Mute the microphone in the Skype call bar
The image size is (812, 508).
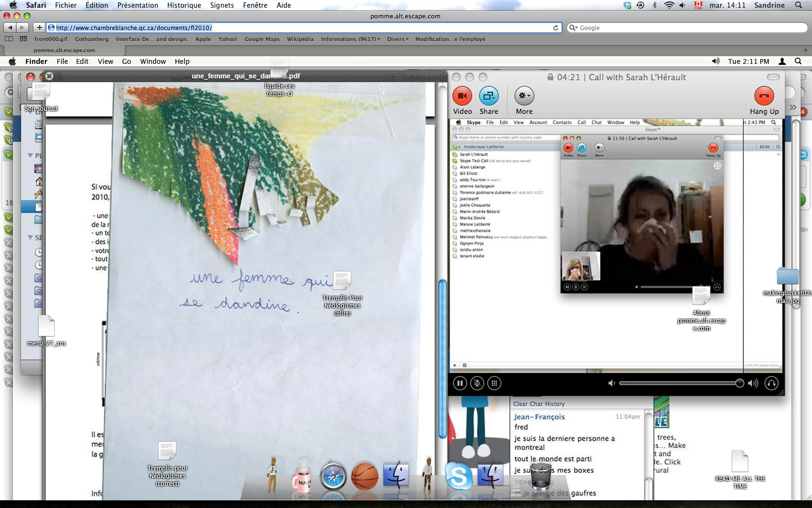point(477,383)
